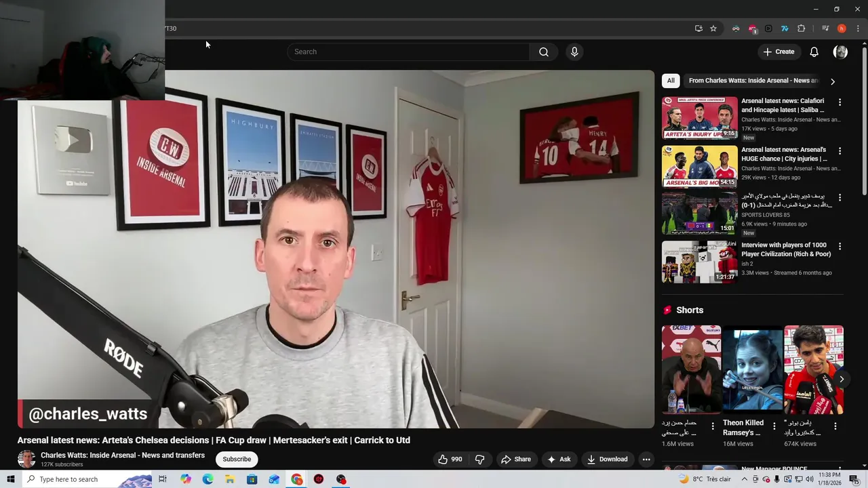Open the 674K views Short thumbnail
Screen dimensions: 868x488
pos(814,370)
